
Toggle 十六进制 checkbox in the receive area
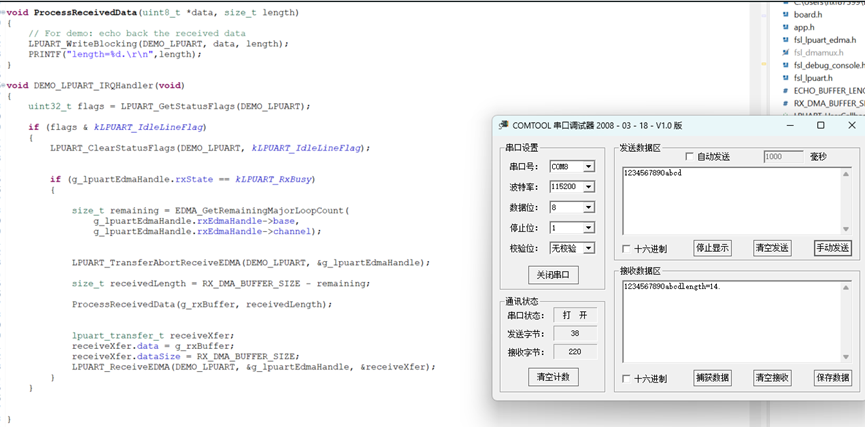tap(626, 378)
